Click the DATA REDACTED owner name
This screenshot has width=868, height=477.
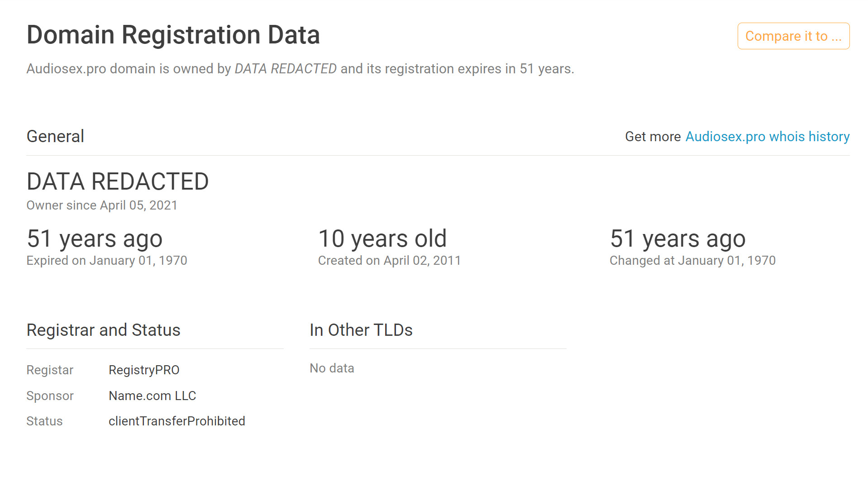coord(118,181)
